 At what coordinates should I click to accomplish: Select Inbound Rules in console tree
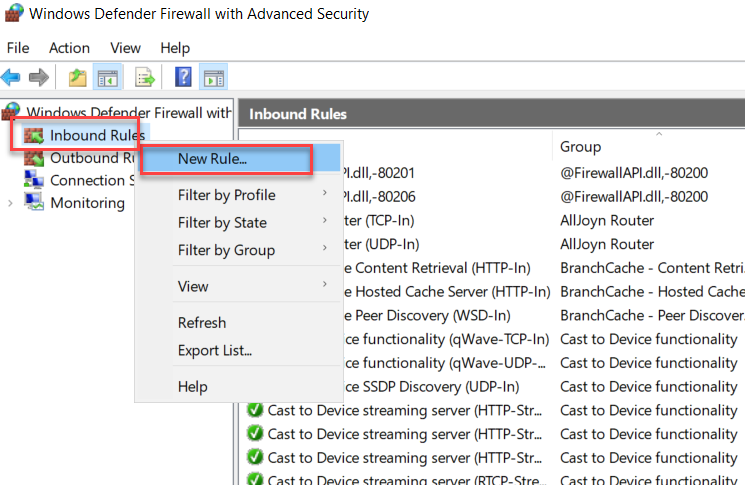97,135
